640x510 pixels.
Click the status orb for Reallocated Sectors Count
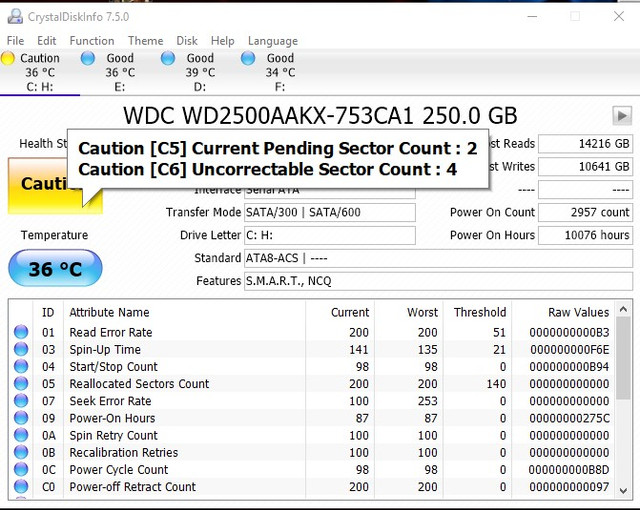[x=21, y=383]
